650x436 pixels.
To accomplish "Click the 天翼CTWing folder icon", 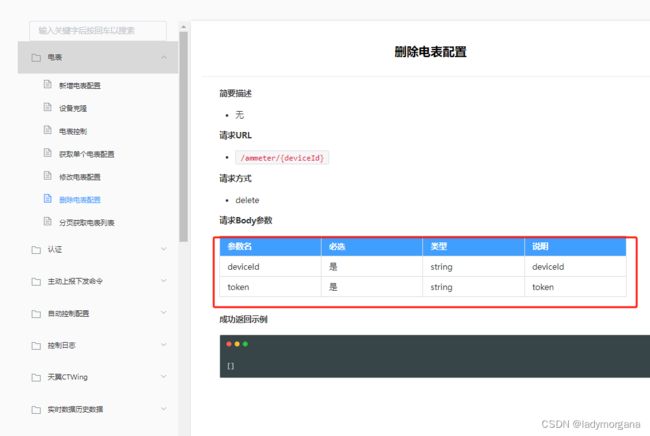I will [36, 377].
